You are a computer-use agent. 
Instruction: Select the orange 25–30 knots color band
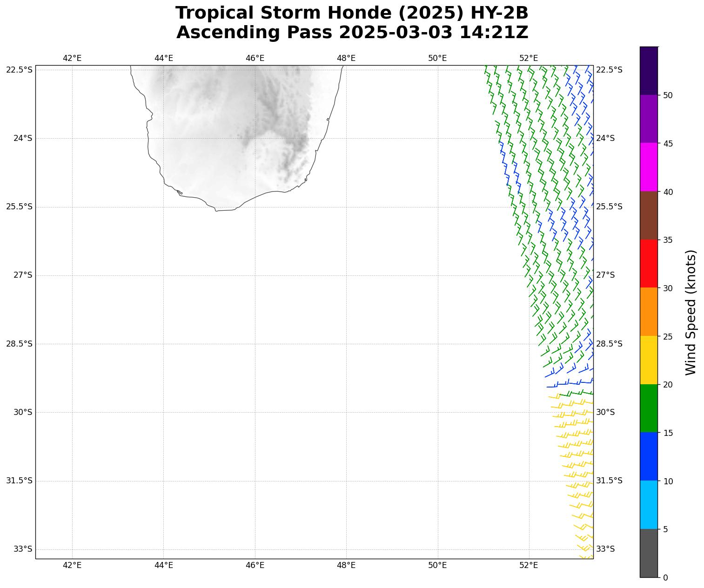coord(649,312)
